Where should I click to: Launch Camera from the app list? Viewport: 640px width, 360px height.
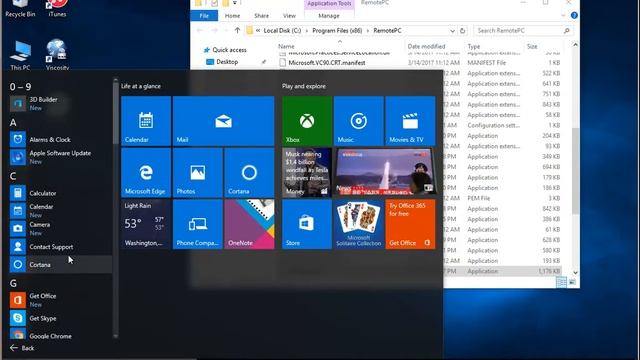60,229
